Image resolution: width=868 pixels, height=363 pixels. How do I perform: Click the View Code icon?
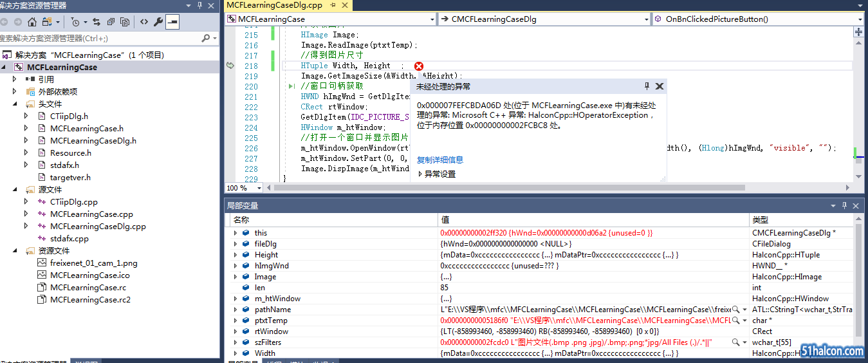coord(143,22)
